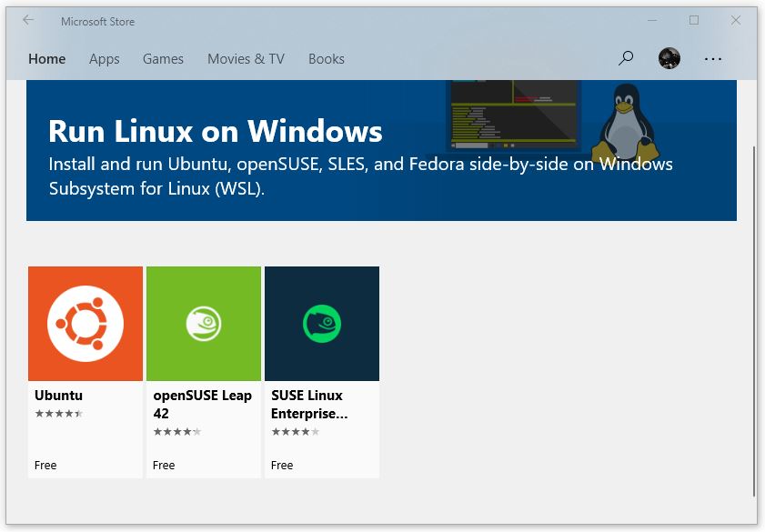Screen dimensions: 765x532
Task: Switch to the Home tab
Action: [x=46, y=59]
